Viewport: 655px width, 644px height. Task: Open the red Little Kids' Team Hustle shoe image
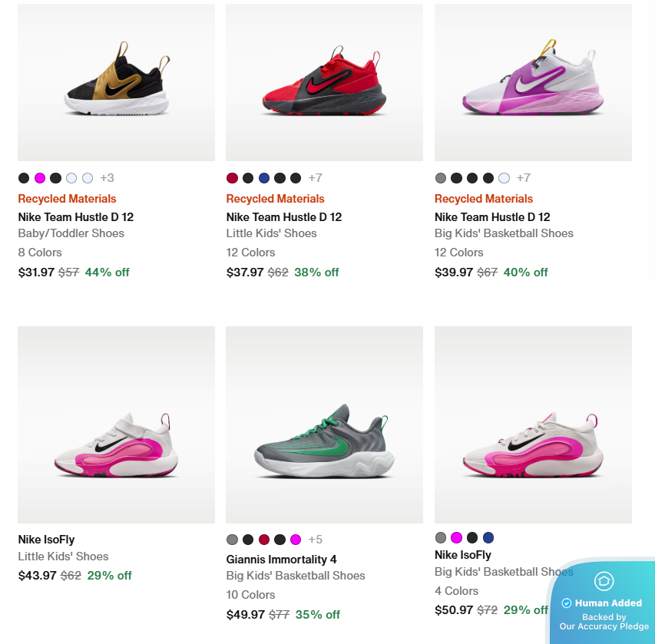[x=323, y=82]
